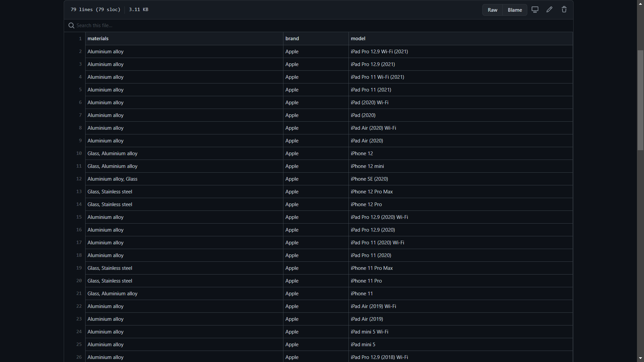Click line number 26
This screenshot has height=362, width=644.
[79, 357]
